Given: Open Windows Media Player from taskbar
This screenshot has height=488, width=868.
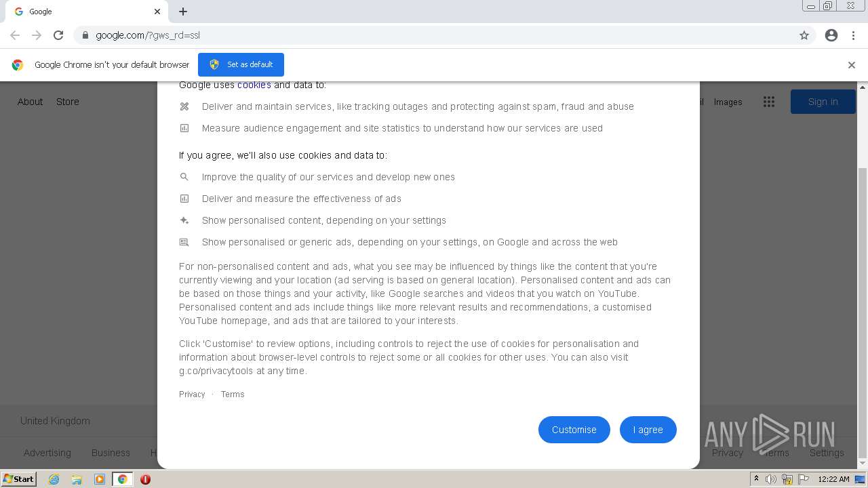Looking at the screenshot, I should point(100,479).
